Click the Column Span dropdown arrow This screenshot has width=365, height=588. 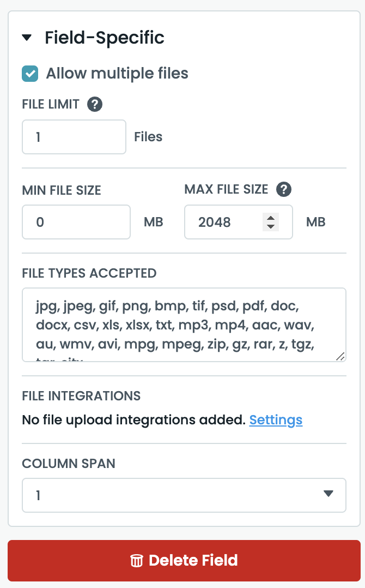tap(328, 494)
